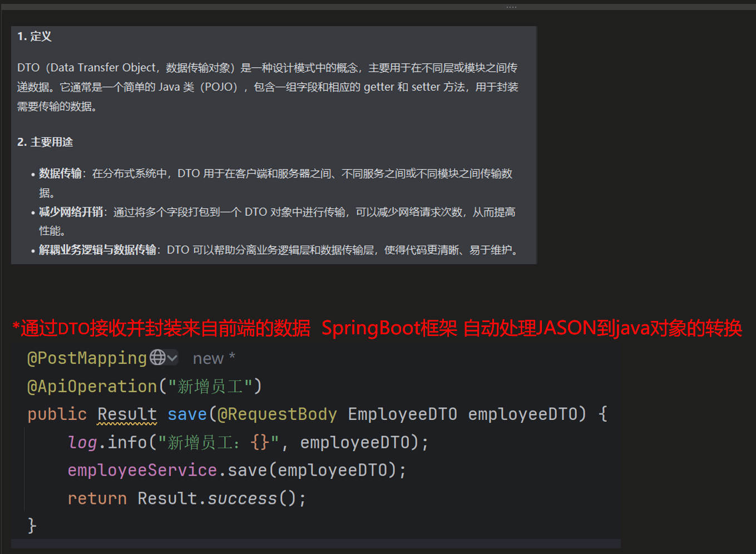
Task: Click the "2. 主要用途" heading
Action: click(45, 142)
